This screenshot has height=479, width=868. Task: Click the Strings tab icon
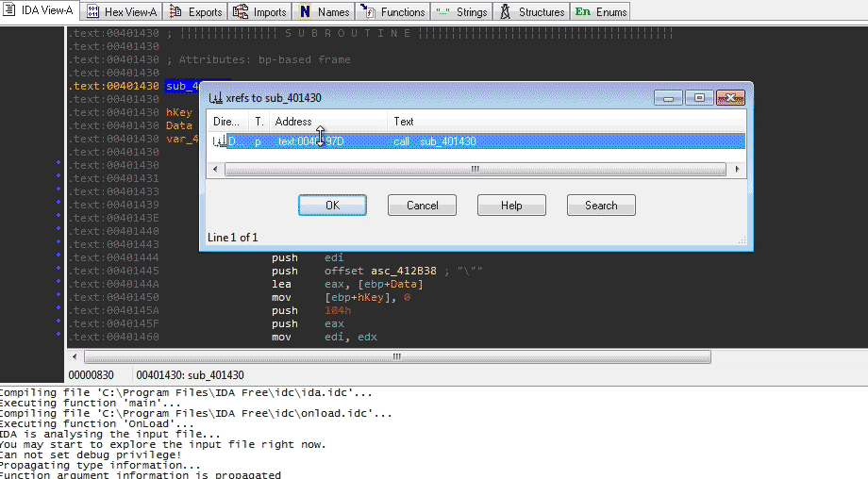coord(442,12)
